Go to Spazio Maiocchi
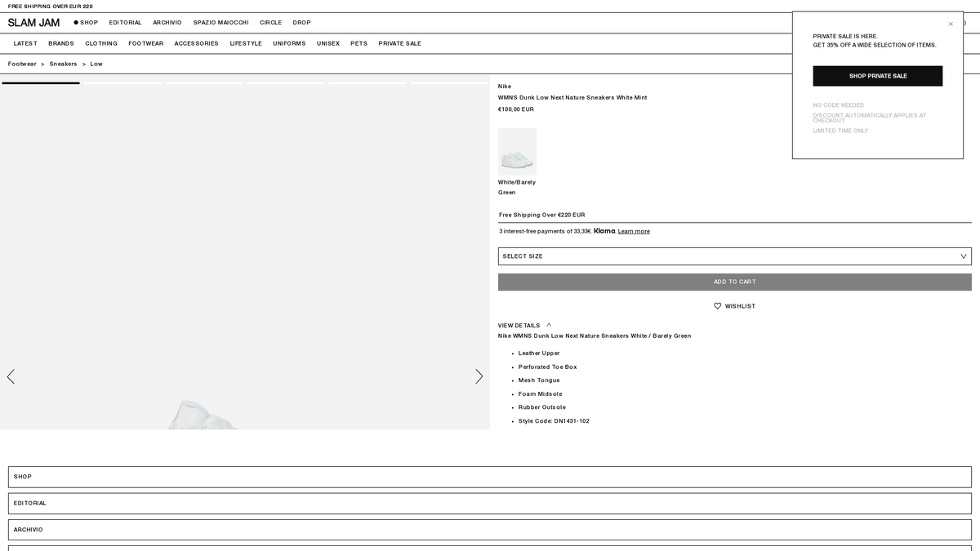 click(221, 23)
